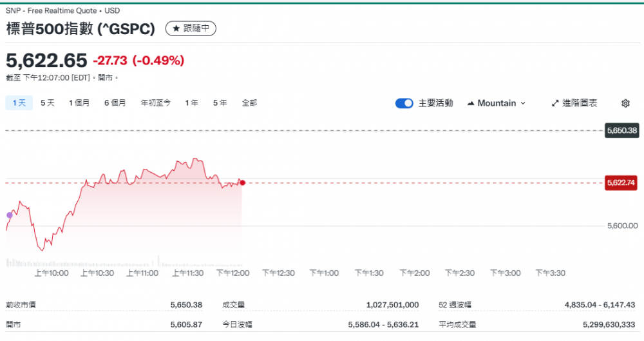
Task: Click the red current price dot
Action: pos(242,183)
